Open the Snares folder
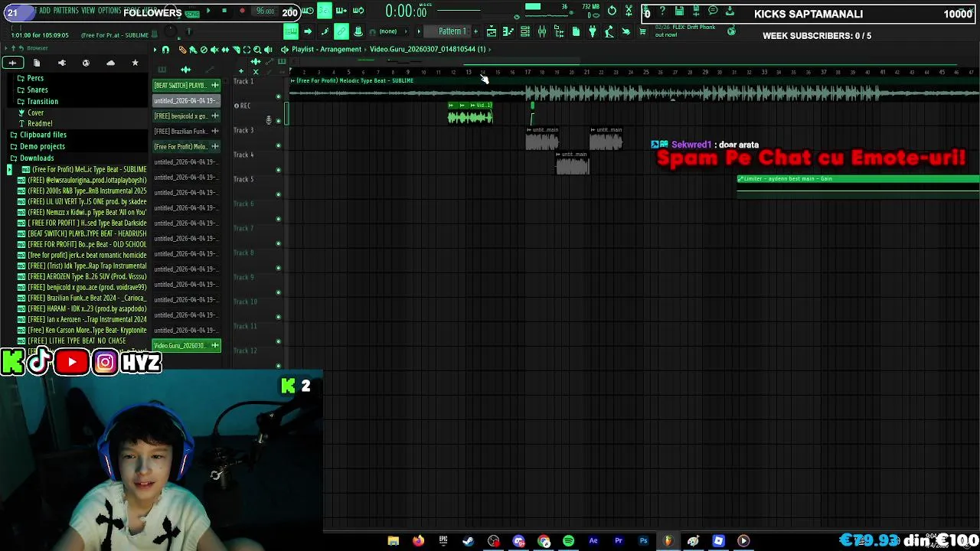This screenshot has width=980, height=551. [x=37, y=90]
